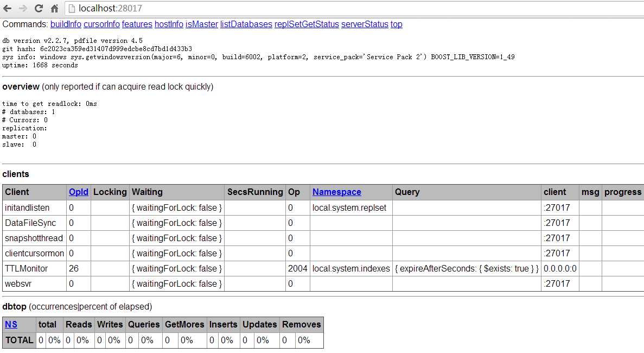644x353 pixels.
Task: Select the DataFileSync client cell
Action: tap(35, 223)
